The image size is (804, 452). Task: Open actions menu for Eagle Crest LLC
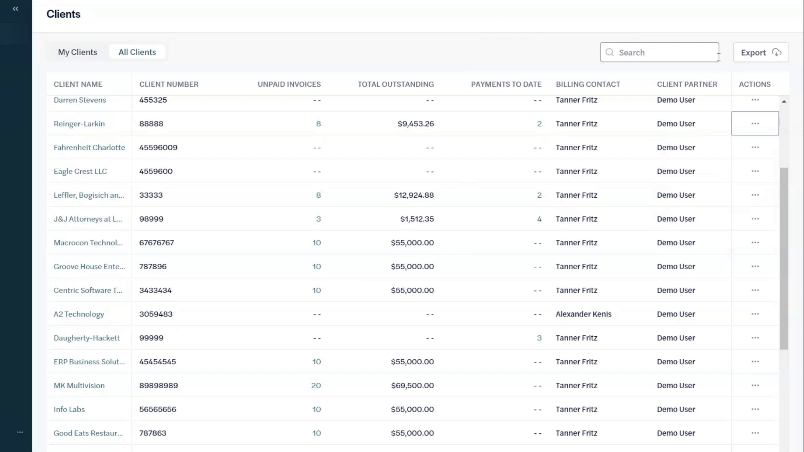[x=755, y=171]
